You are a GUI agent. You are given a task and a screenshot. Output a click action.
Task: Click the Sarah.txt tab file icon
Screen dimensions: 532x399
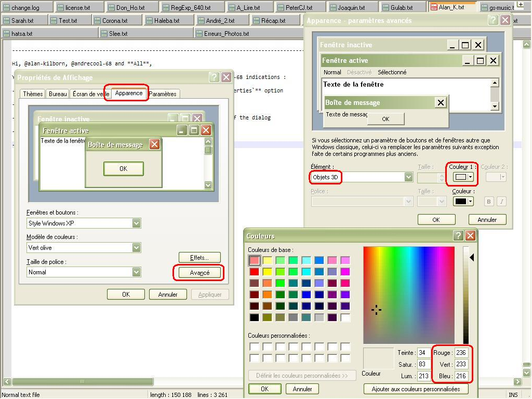tap(6, 21)
